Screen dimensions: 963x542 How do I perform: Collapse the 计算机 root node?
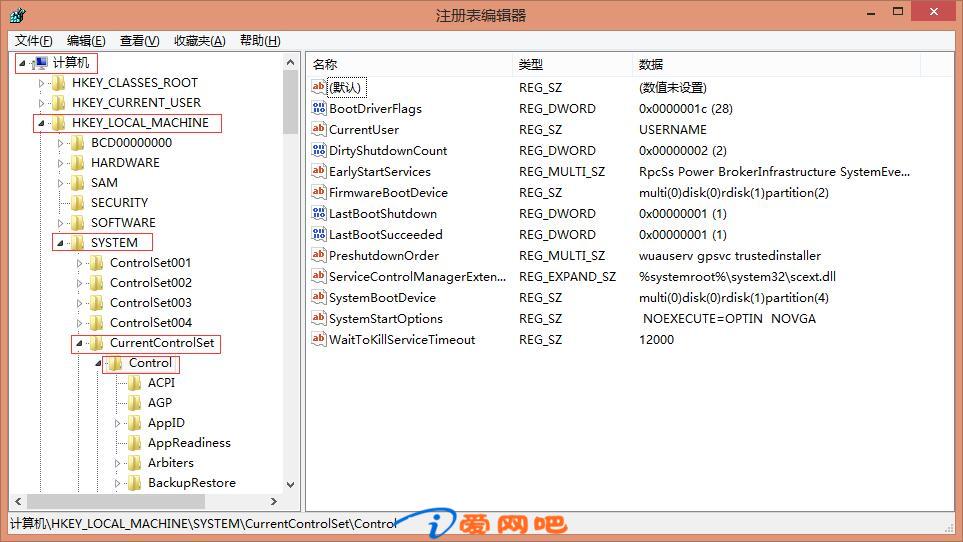coord(22,63)
